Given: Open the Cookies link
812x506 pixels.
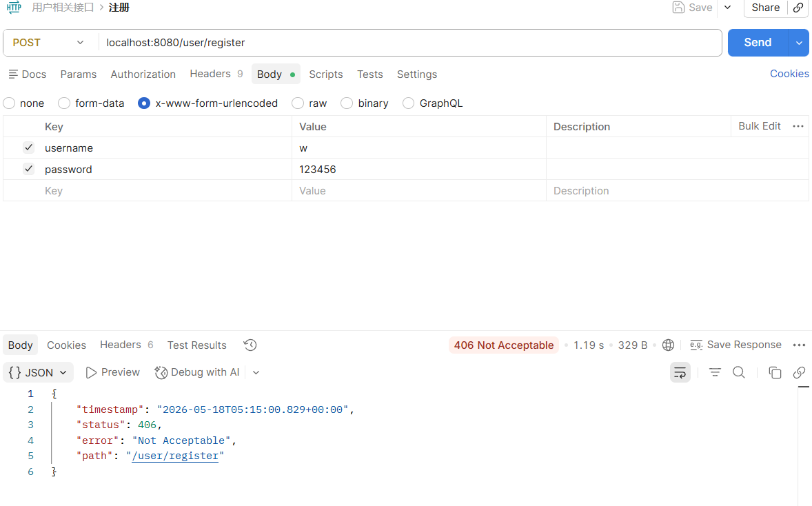Looking at the screenshot, I should point(789,74).
